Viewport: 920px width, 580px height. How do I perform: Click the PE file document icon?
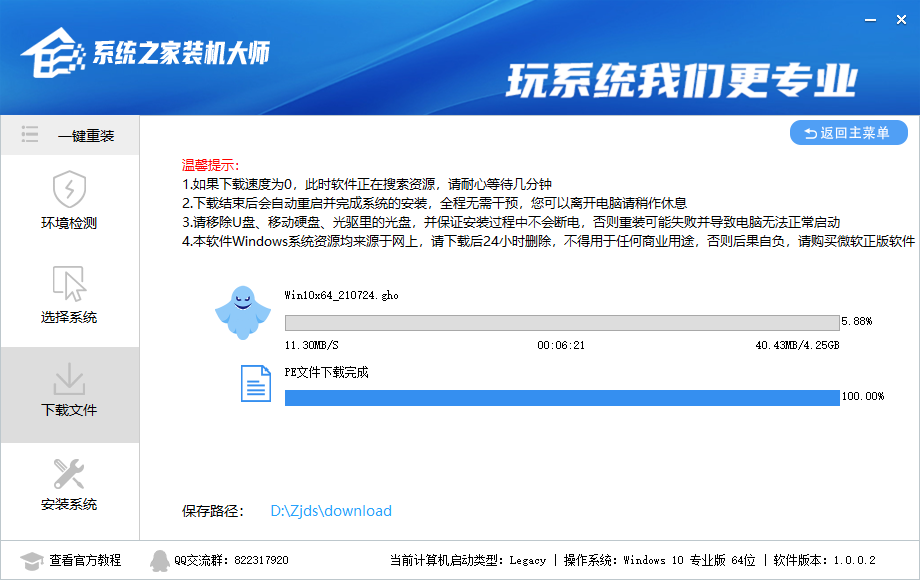[256, 384]
